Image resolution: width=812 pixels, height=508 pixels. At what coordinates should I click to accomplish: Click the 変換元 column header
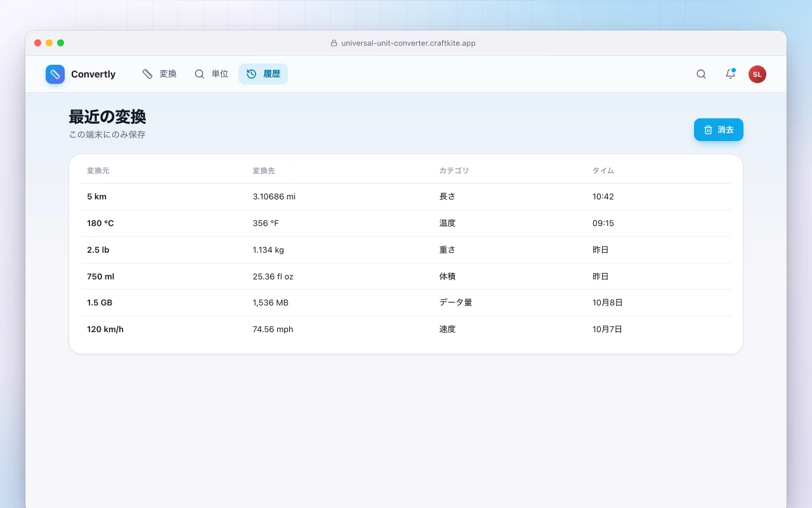point(98,171)
